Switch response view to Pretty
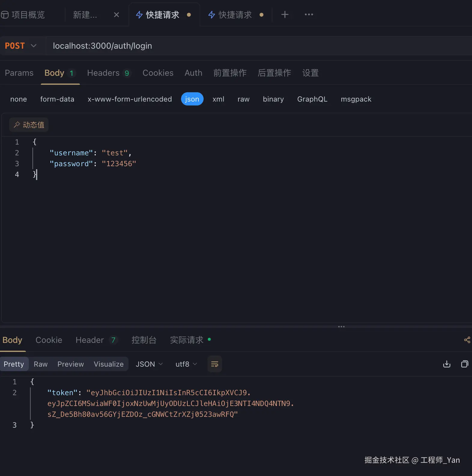Screen dimensions: 472x476 tap(14, 364)
